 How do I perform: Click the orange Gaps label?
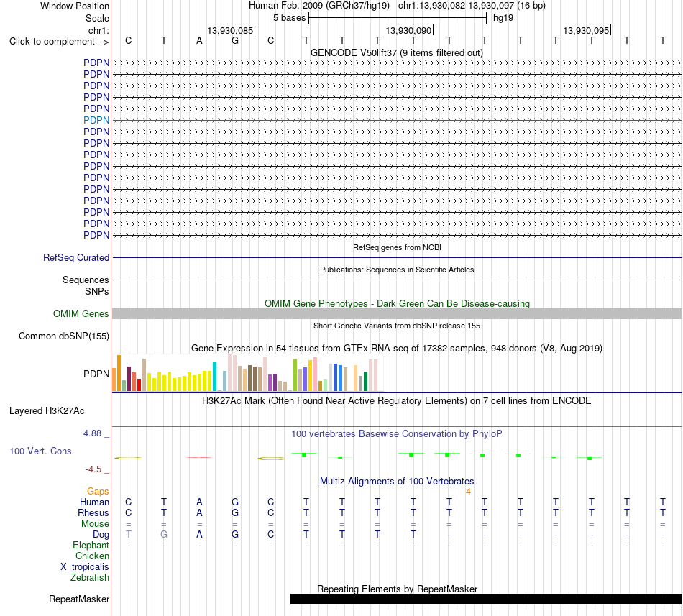click(98, 491)
